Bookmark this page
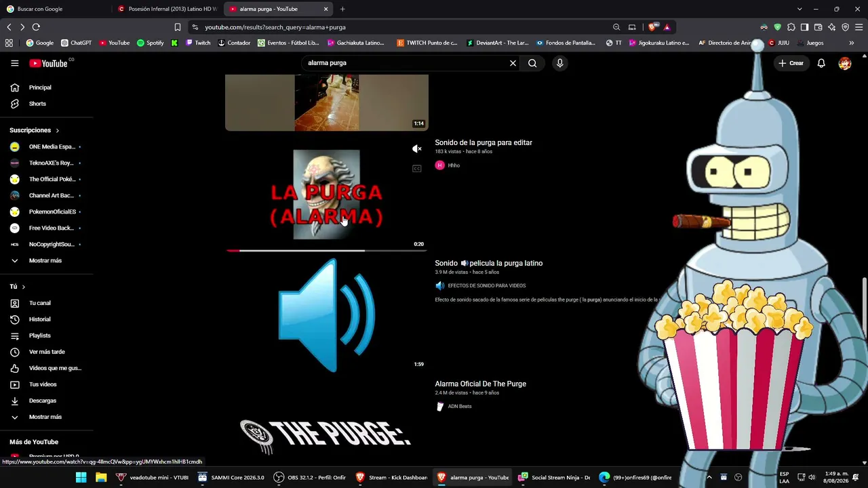 (178, 27)
